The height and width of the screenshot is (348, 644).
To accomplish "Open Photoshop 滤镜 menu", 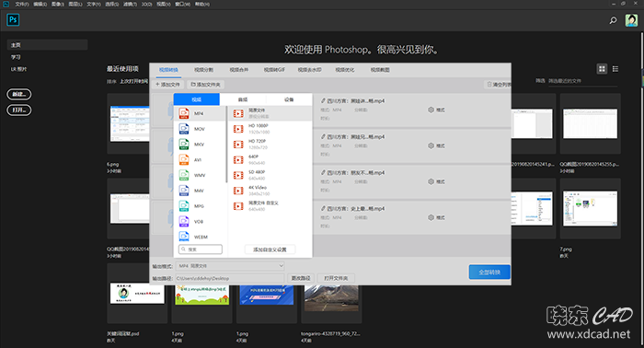I will 130,4.
